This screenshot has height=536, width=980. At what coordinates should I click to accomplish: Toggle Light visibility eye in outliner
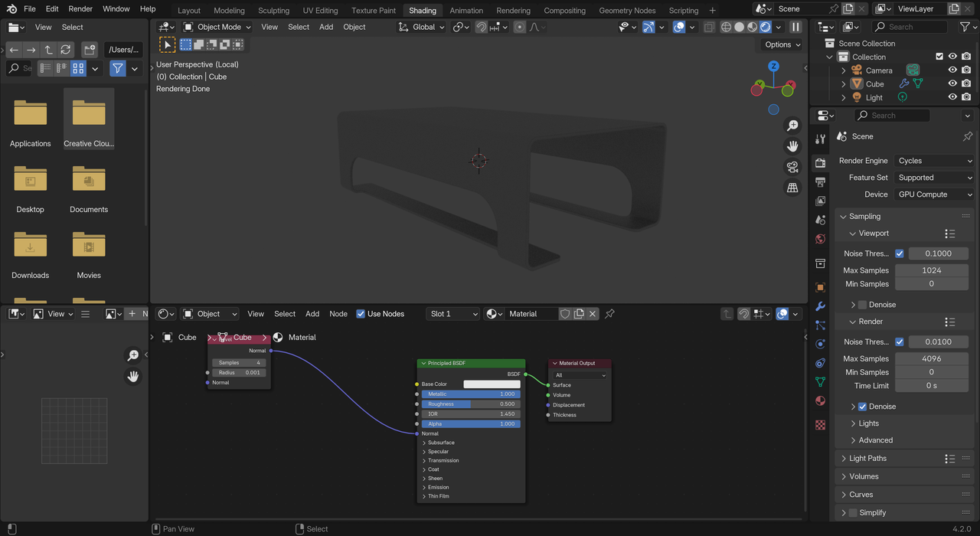pyautogui.click(x=952, y=97)
